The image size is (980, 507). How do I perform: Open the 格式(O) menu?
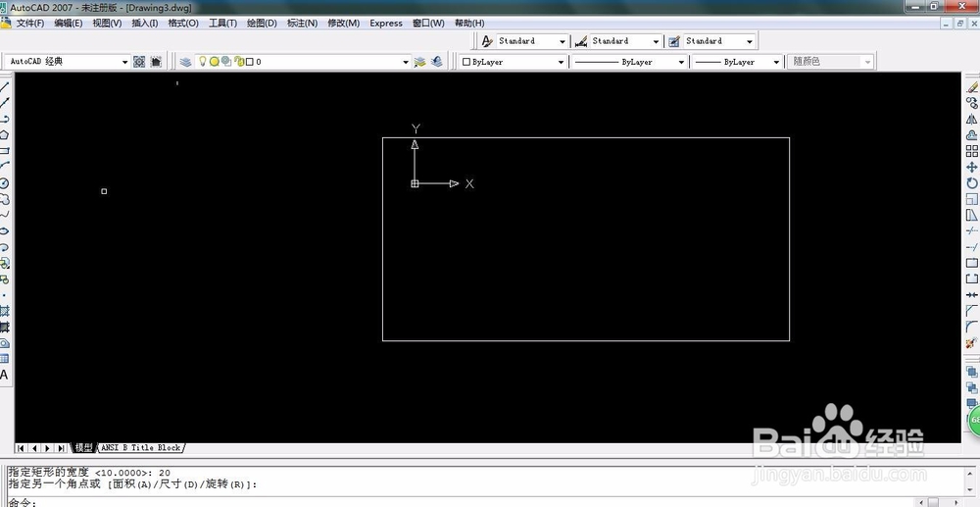tap(183, 24)
